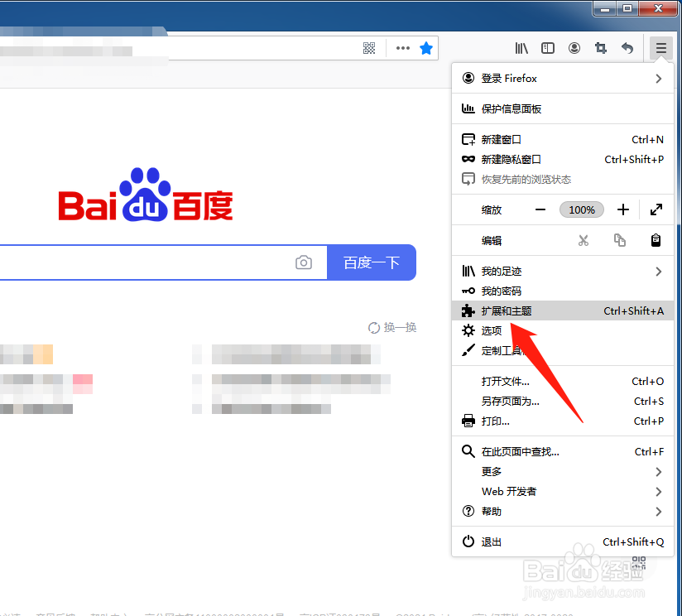Click the 扩展和主题 puzzle piece icon

point(468,310)
